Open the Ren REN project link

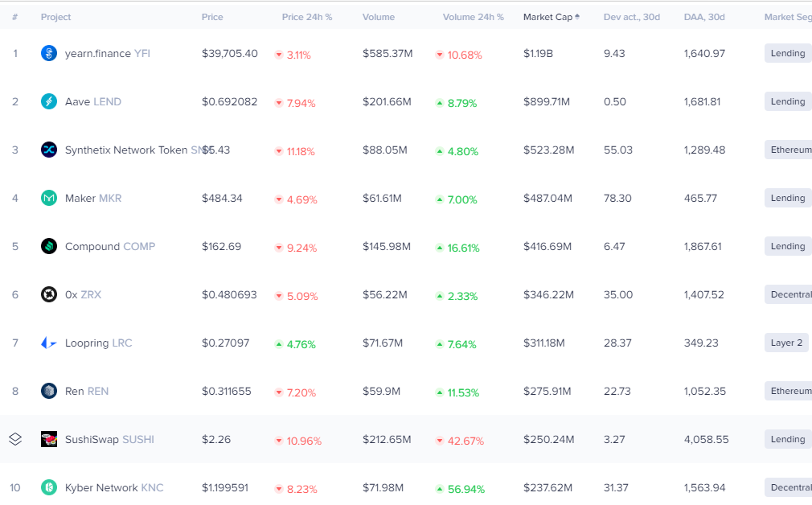87,391
